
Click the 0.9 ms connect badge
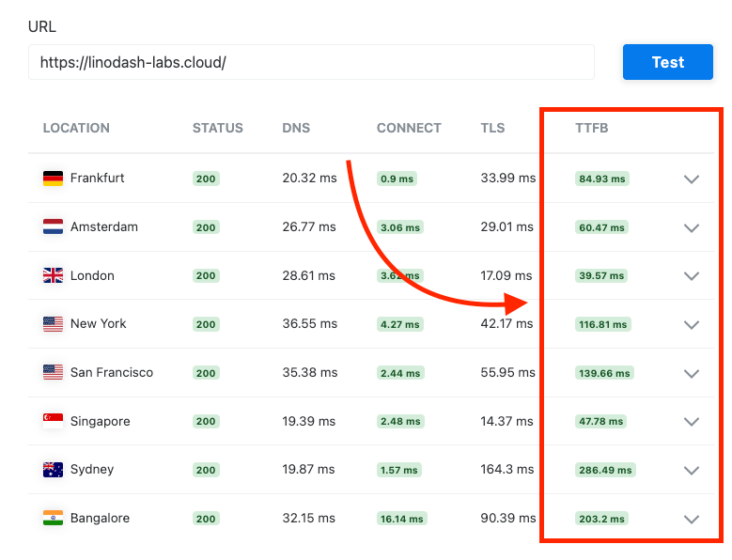(x=397, y=179)
